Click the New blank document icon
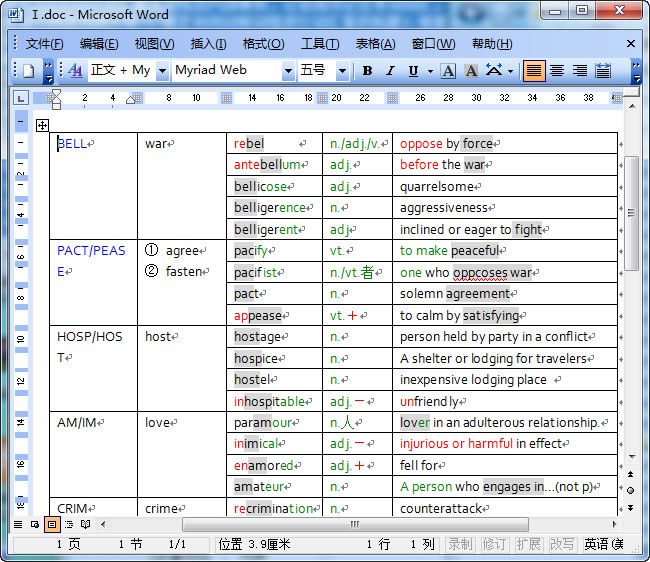Screen dimensions: 650x562 tap(29, 71)
